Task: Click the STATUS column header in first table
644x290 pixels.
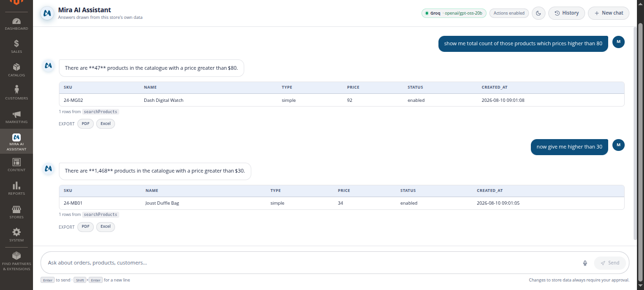Action: (415, 87)
